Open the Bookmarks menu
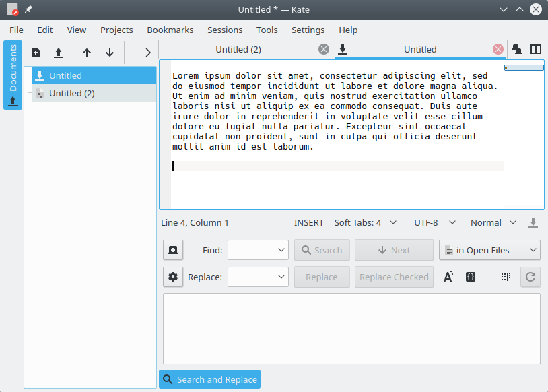The height and width of the screenshot is (392, 548). pyautogui.click(x=170, y=30)
